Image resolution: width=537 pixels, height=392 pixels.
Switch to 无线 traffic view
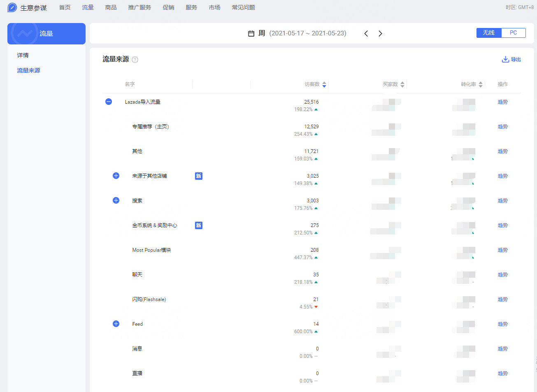(489, 33)
